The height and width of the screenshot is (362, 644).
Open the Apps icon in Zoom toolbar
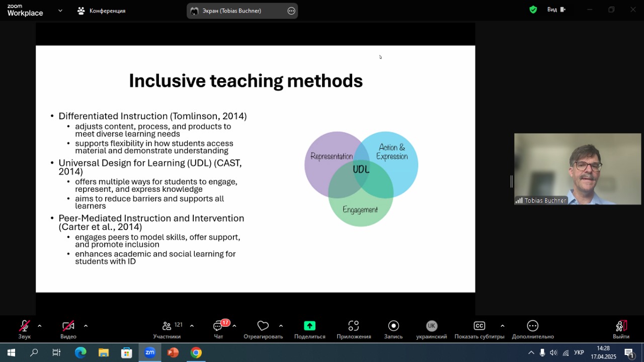coord(354,326)
